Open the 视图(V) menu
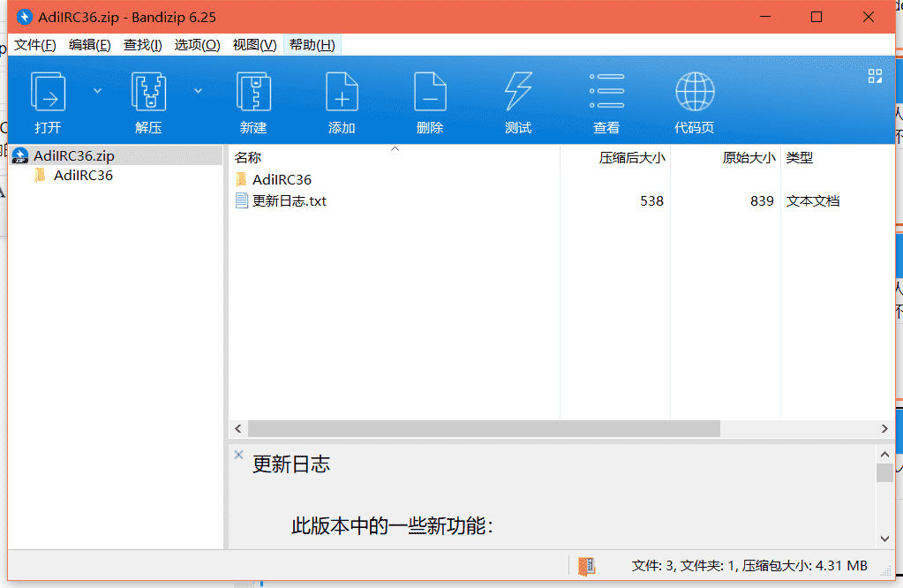Screen dimensions: 903x588 [254, 45]
